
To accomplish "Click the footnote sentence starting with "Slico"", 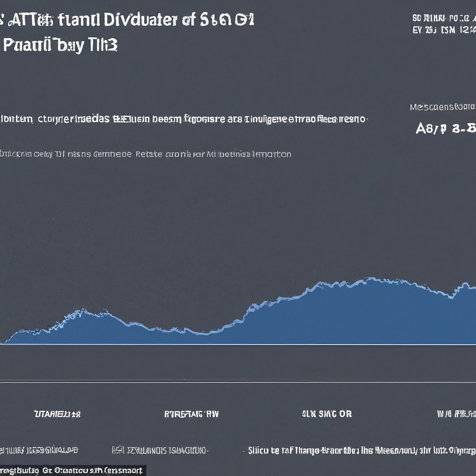I will pos(362,450).
